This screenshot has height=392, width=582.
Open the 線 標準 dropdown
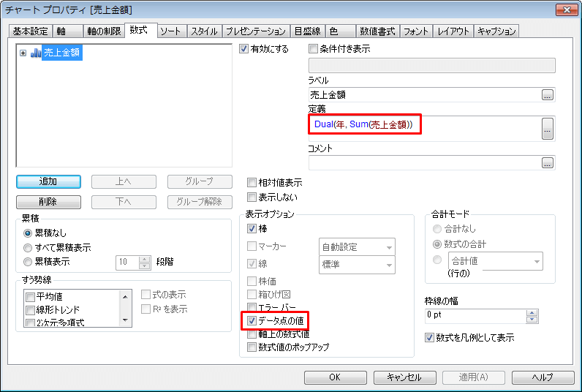pos(357,265)
